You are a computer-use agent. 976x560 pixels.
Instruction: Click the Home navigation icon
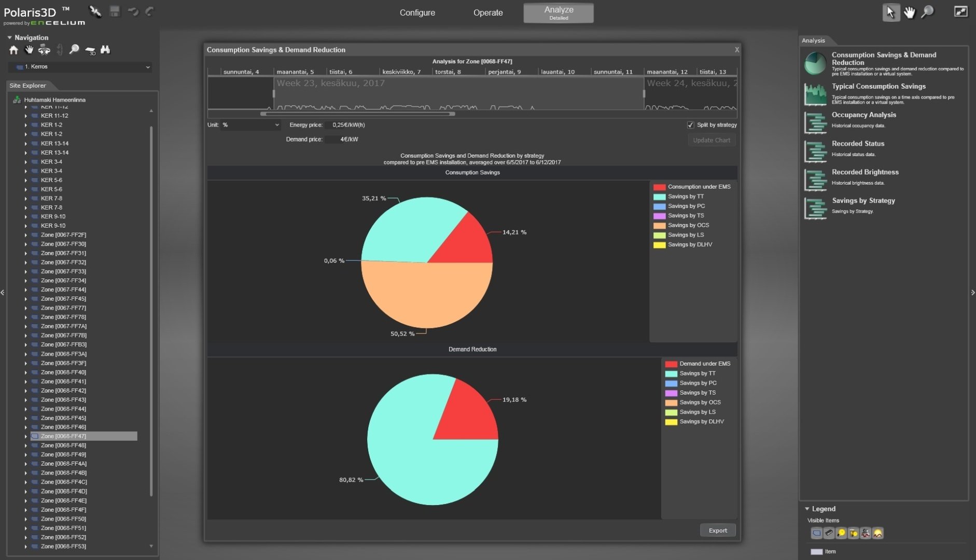pyautogui.click(x=14, y=50)
